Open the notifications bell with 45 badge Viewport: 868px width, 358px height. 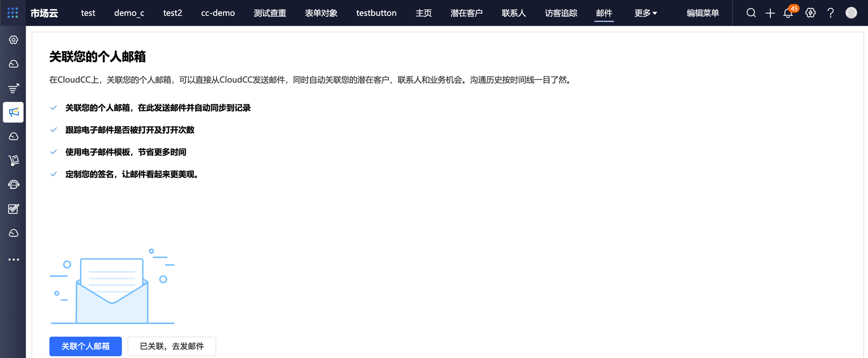[x=789, y=13]
